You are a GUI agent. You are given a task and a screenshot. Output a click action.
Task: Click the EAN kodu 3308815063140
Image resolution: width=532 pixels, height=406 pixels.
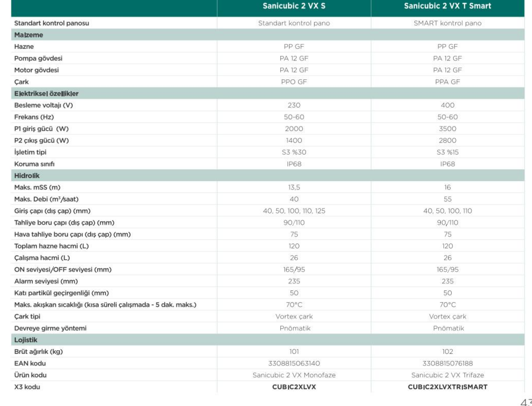(294, 363)
